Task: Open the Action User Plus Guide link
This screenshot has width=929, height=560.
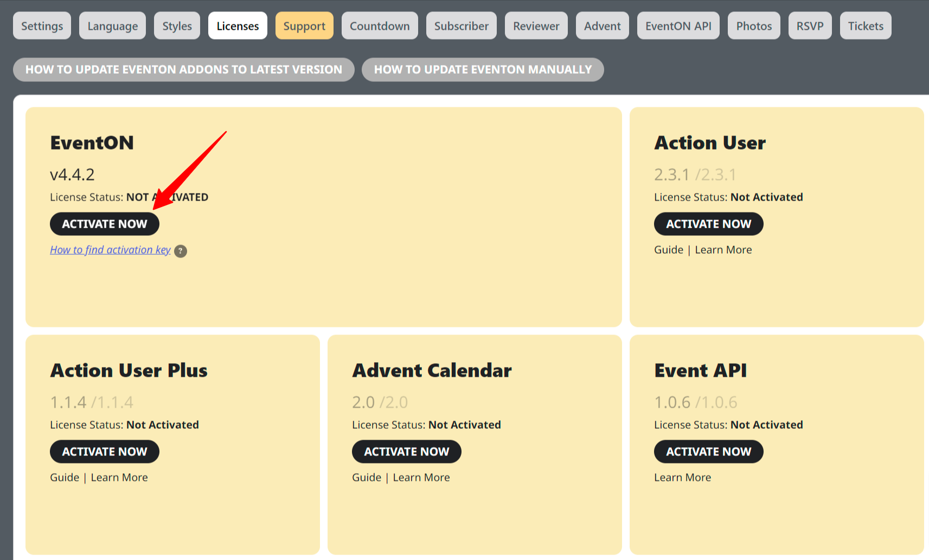Action: coord(65,478)
